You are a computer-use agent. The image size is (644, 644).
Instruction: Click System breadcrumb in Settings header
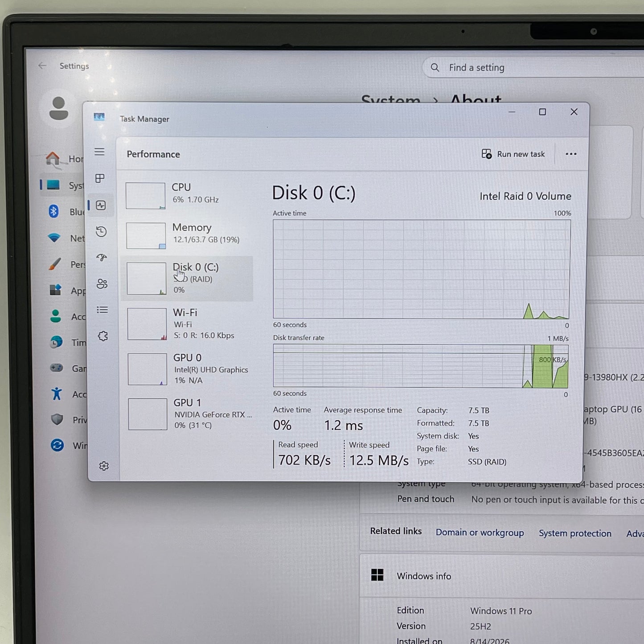pos(390,99)
